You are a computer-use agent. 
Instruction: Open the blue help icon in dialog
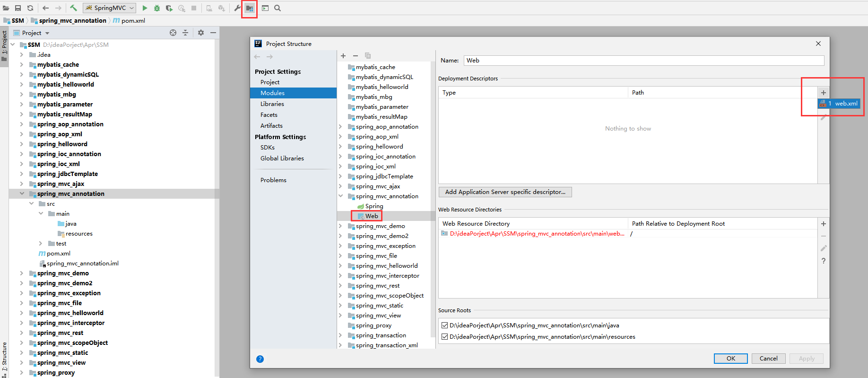coord(260,359)
